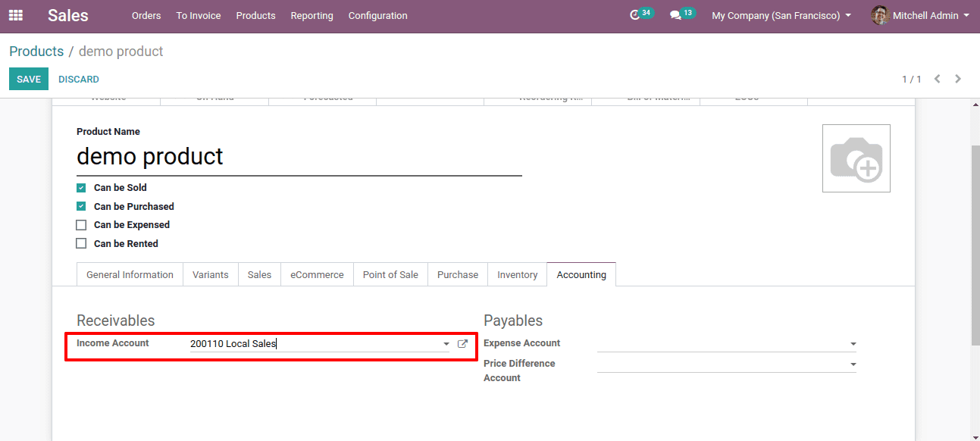Click the Sales app title
The width and height of the screenshot is (980, 441).
coord(68,15)
